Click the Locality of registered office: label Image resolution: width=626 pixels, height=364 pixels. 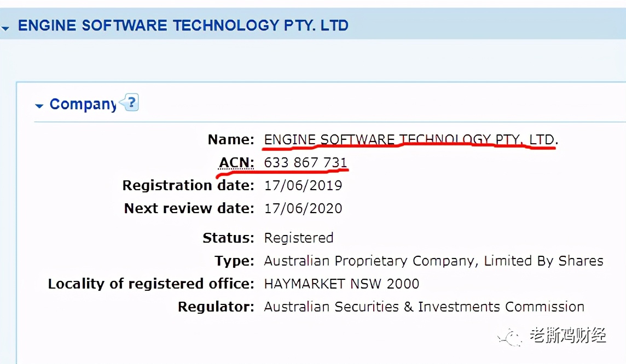(151, 284)
